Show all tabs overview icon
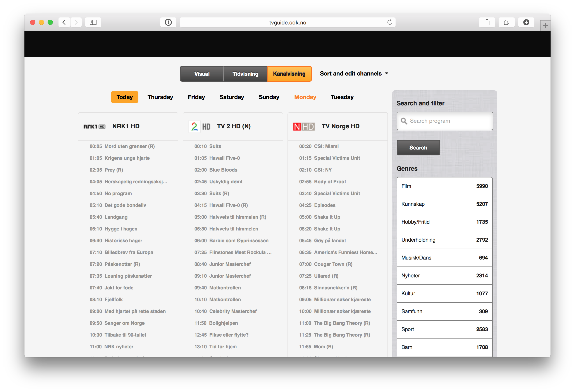Screen dimensions: 575x392 coord(506,22)
